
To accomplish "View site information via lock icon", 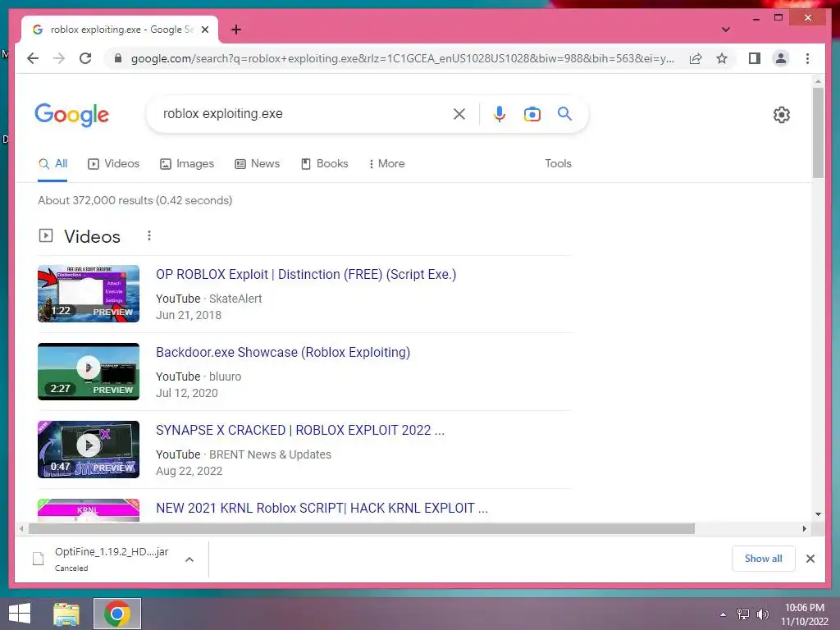I will click(118, 58).
